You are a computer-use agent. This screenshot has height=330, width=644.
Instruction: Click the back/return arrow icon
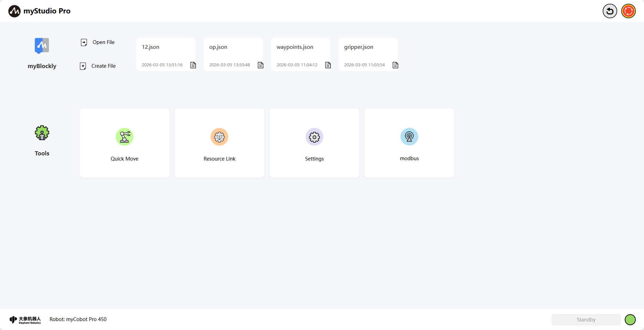(610, 11)
